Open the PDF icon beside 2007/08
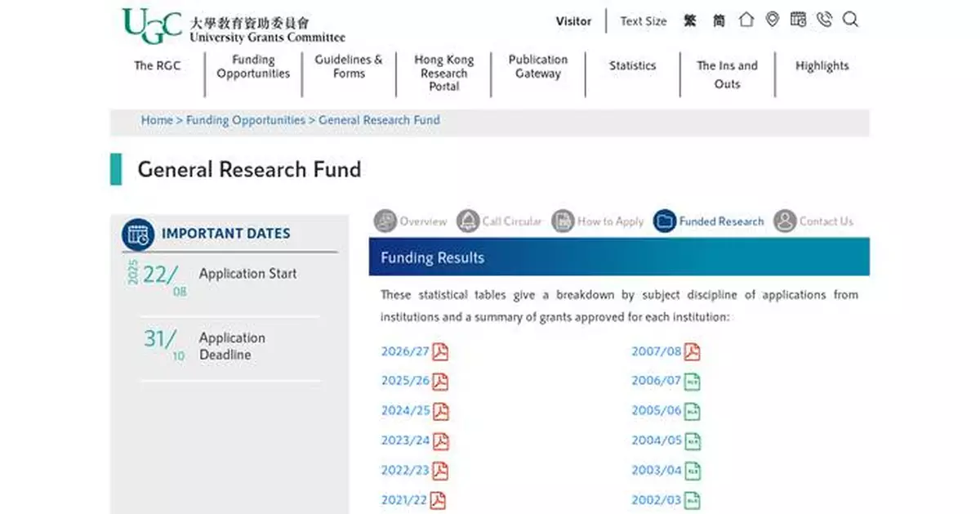Image resolution: width=980 pixels, height=514 pixels. coord(692,352)
